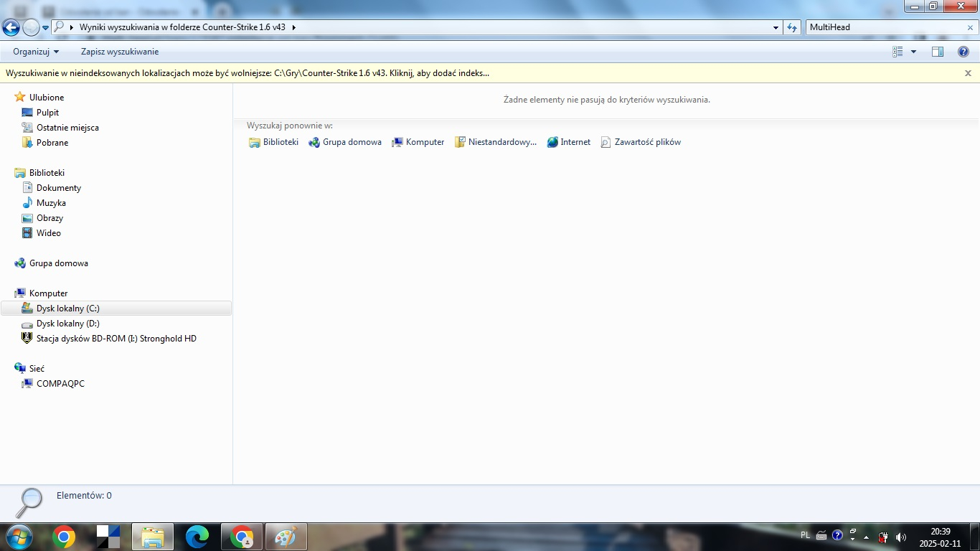
Task: Click the Back navigation arrow button
Action: tap(11, 28)
